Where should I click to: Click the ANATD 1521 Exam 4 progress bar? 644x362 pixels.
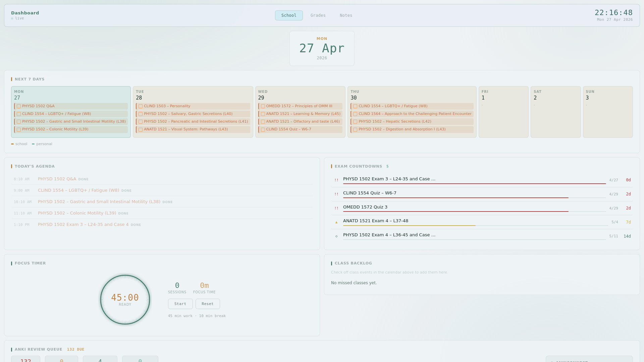point(475,226)
